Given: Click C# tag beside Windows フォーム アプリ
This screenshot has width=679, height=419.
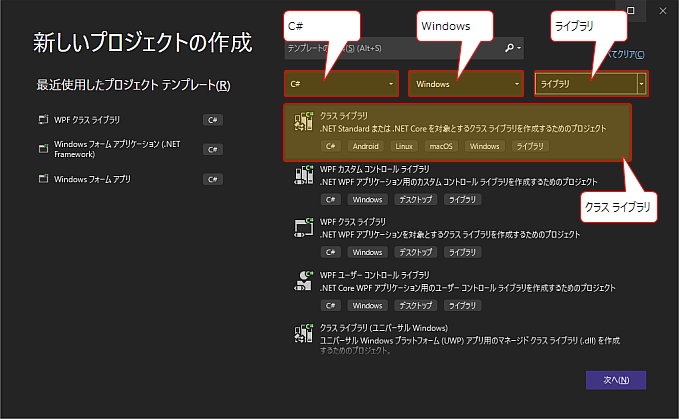Looking at the screenshot, I should tap(213, 179).
